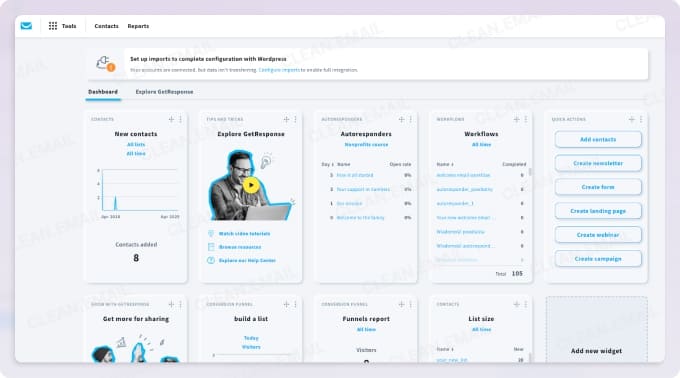Change List size All time filter
The image size is (680, 378).
pos(481,329)
